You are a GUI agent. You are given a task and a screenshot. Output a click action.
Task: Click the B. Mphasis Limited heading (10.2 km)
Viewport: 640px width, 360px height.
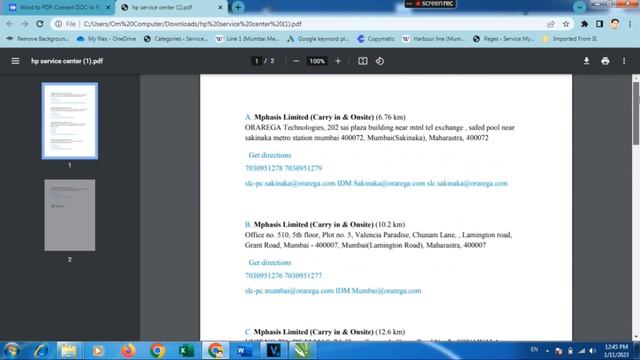[325, 224]
